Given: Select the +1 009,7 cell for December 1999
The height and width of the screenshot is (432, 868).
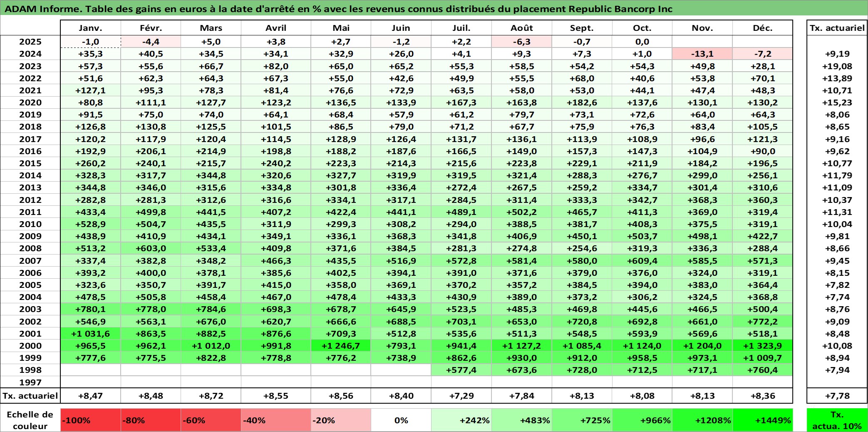Looking at the screenshot, I should pos(763,358).
